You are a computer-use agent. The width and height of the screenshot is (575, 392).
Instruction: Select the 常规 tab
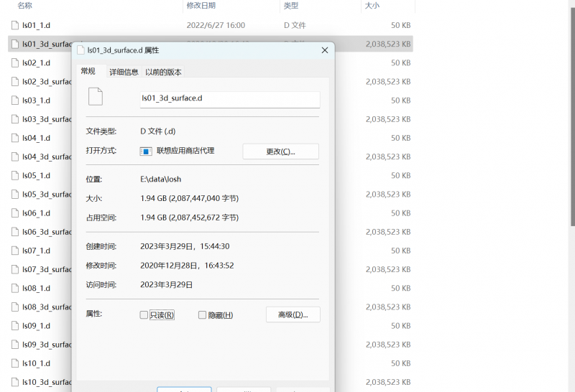(x=88, y=71)
